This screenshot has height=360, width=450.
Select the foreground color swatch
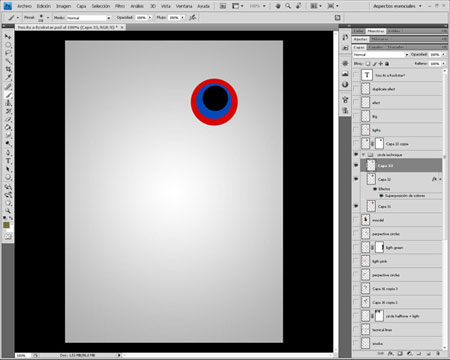tap(6, 225)
